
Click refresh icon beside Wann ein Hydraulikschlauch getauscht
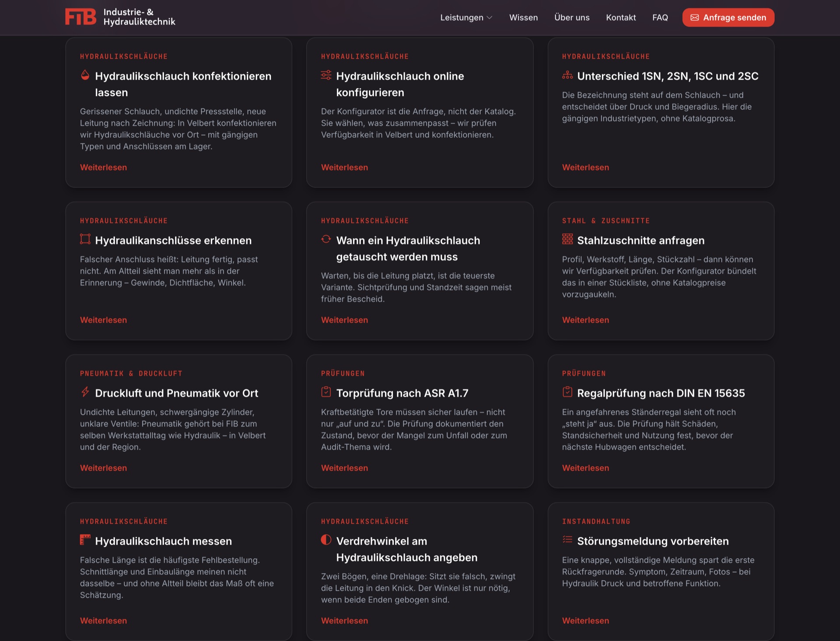click(x=326, y=239)
